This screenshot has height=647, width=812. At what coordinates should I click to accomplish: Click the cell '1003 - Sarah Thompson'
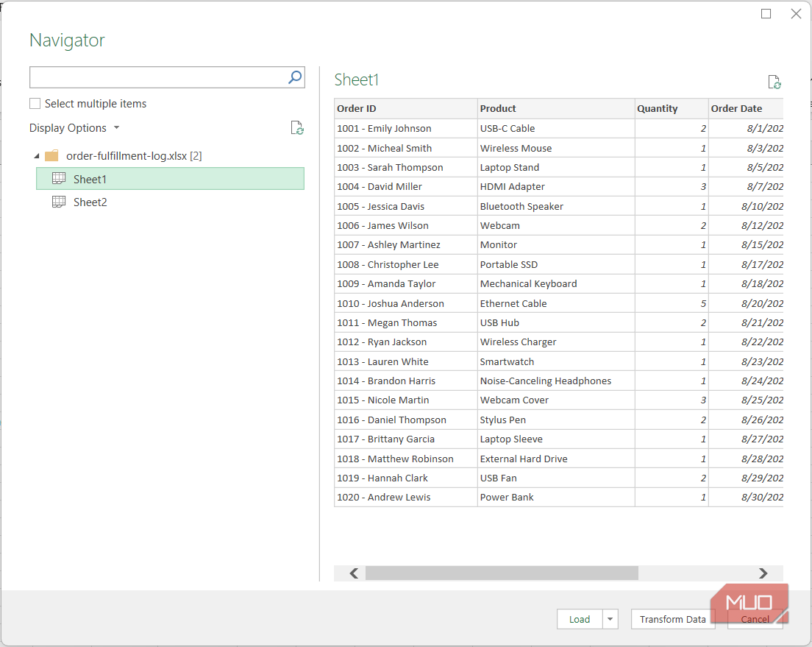[x=406, y=167]
